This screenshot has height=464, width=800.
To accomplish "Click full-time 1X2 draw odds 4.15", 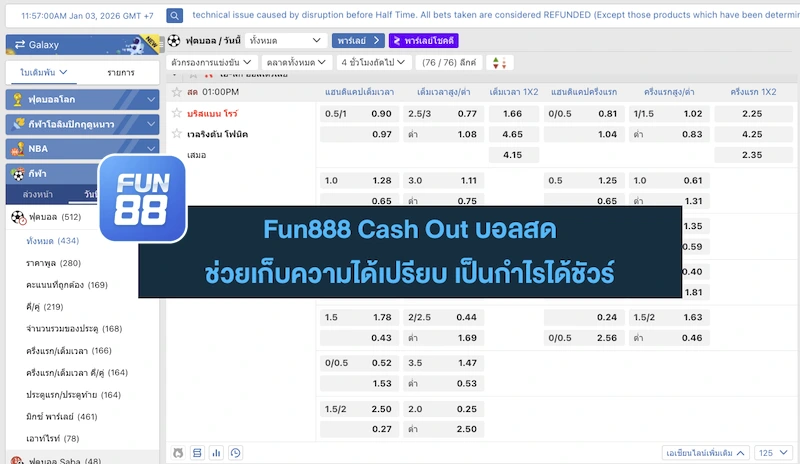I will point(513,155).
